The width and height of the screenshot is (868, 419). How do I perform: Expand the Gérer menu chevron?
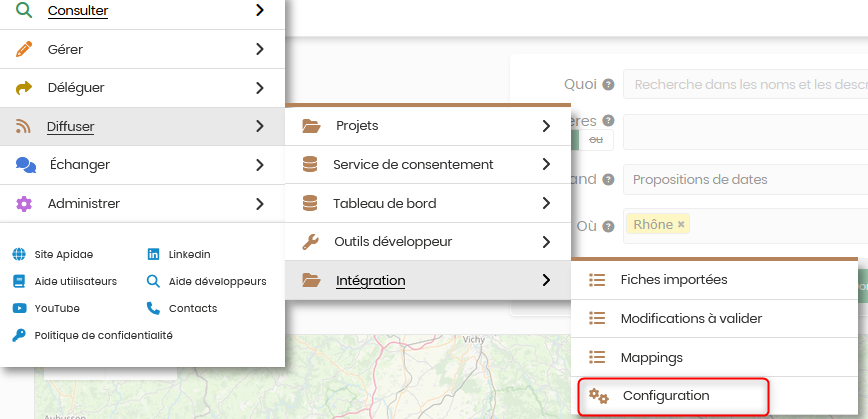point(260,49)
